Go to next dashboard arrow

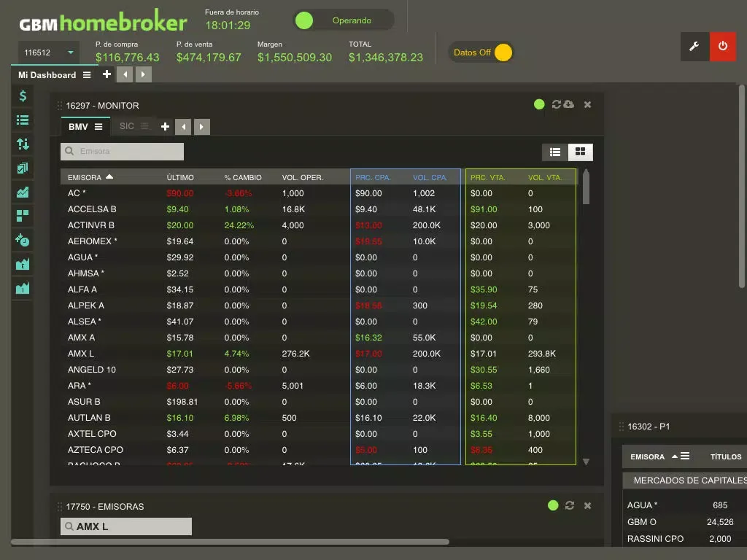click(144, 74)
